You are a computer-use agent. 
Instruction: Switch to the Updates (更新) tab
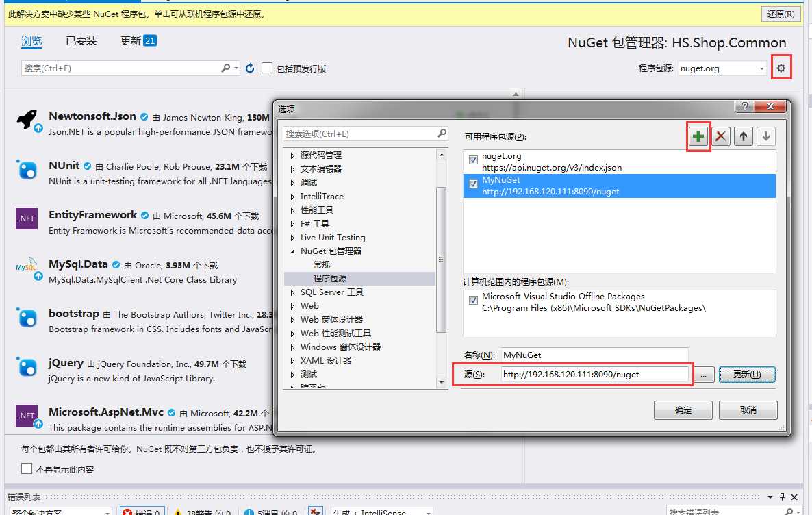[x=138, y=41]
